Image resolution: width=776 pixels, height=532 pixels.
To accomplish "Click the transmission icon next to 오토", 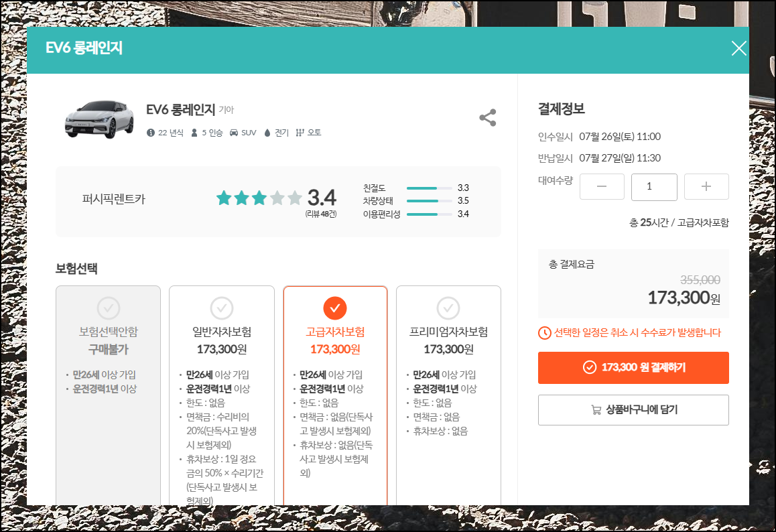I will (x=300, y=133).
